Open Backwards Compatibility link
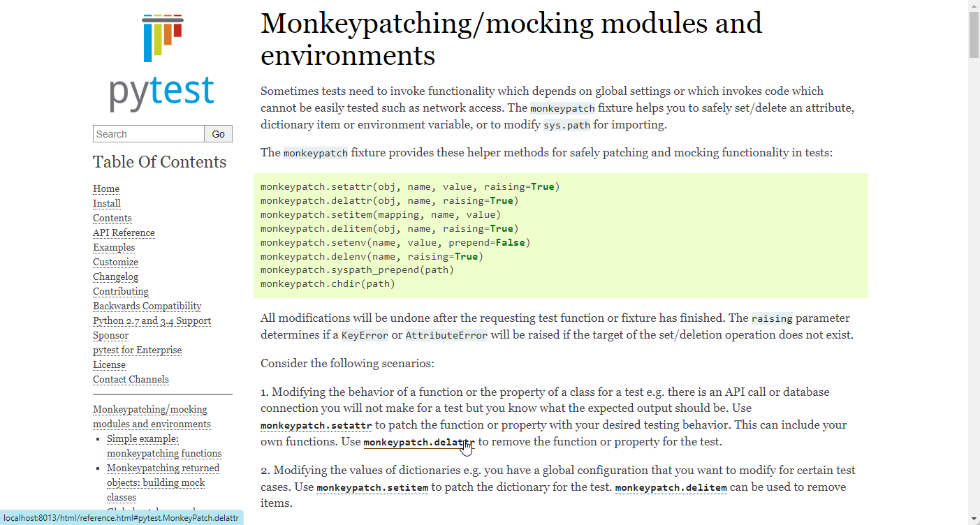The image size is (980, 525). (147, 306)
